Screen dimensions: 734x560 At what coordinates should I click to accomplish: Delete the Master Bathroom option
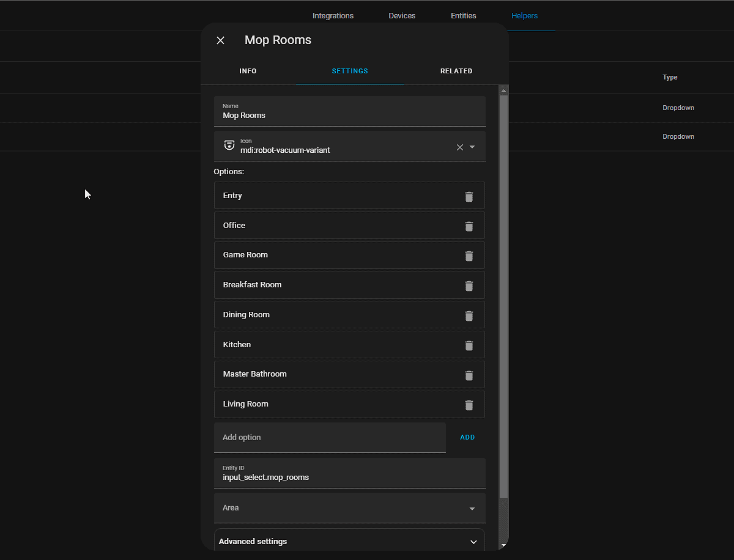click(x=469, y=375)
